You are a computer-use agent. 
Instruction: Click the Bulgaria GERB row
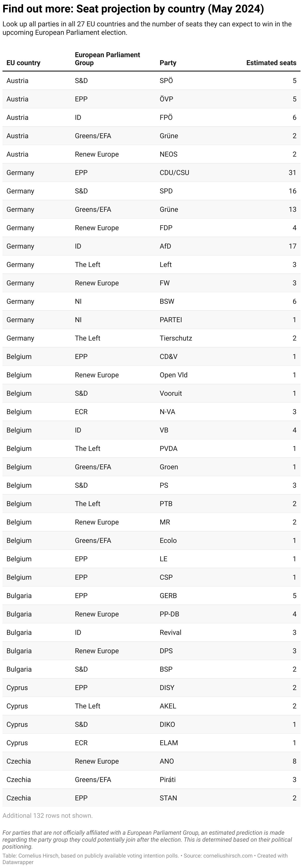[x=151, y=595]
